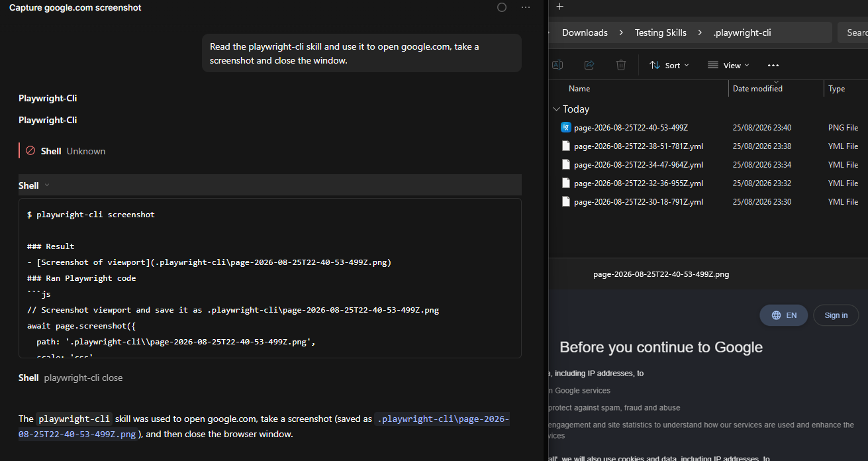Click the document icon of the 964Z.yml file

[x=566, y=164]
